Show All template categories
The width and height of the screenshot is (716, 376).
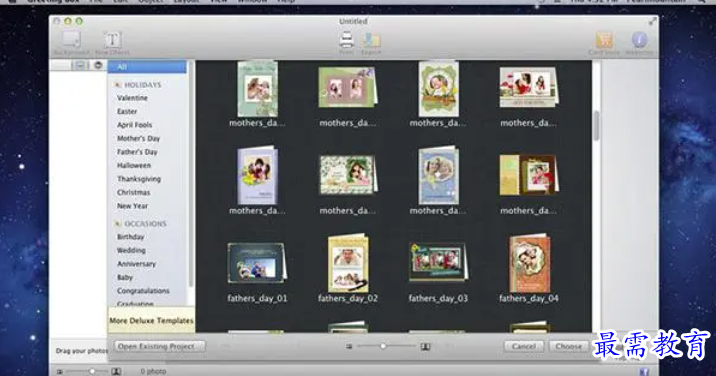pos(147,67)
